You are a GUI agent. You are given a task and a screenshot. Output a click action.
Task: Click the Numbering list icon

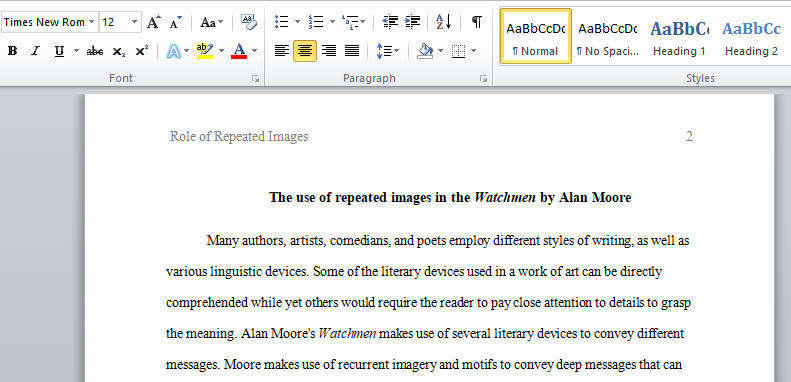[316, 22]
